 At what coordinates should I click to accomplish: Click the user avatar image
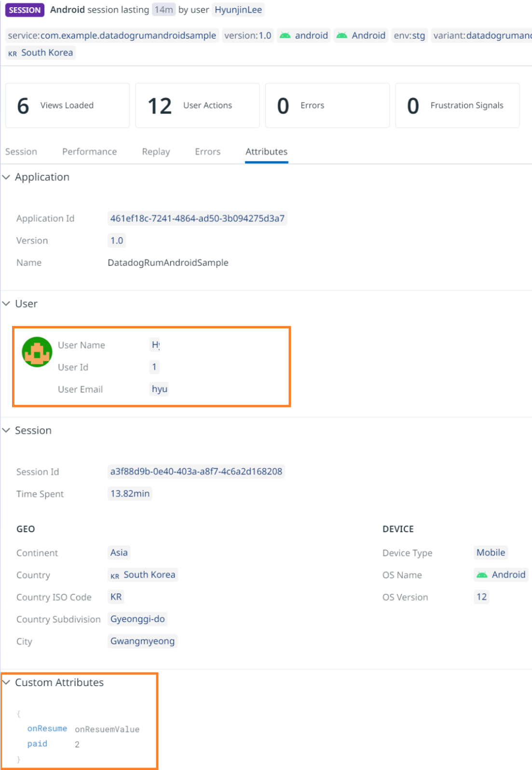click(x=37, y=352)
